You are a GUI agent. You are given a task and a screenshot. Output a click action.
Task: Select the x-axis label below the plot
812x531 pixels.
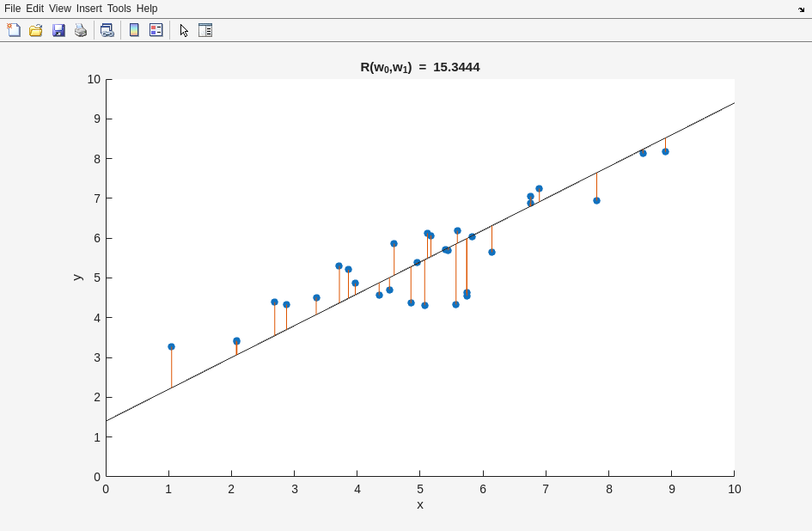pyautogui.click(x=420, y=504)
